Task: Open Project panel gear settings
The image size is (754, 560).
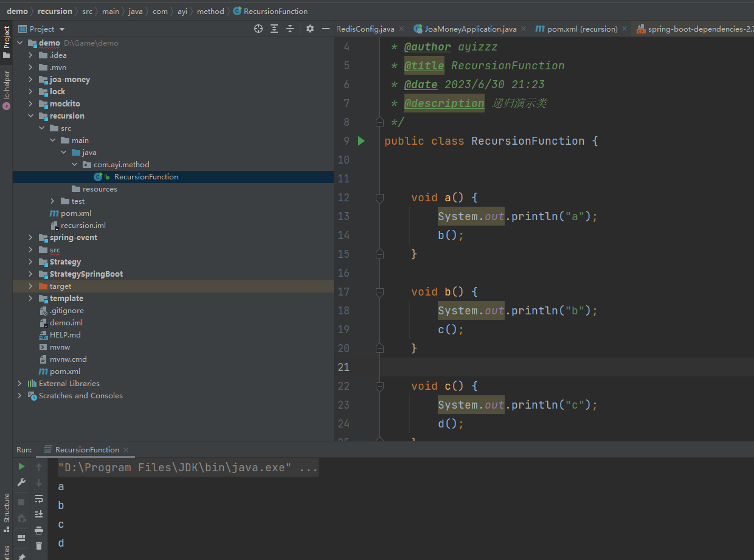Action: [310, 29]
